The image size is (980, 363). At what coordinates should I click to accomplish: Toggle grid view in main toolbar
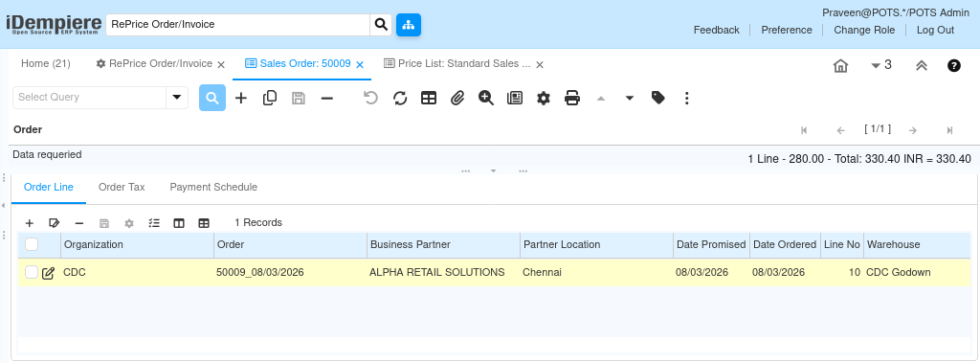coord(429,98)
